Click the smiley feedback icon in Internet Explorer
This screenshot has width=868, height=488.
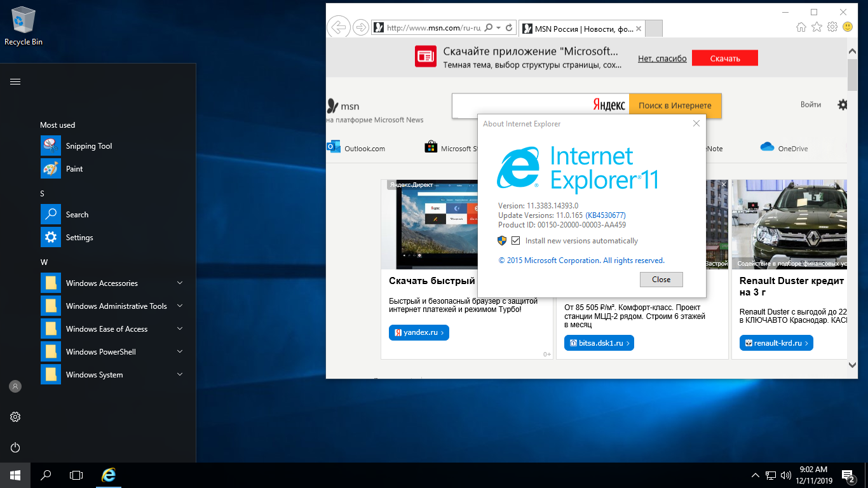(x=848, y=27)
